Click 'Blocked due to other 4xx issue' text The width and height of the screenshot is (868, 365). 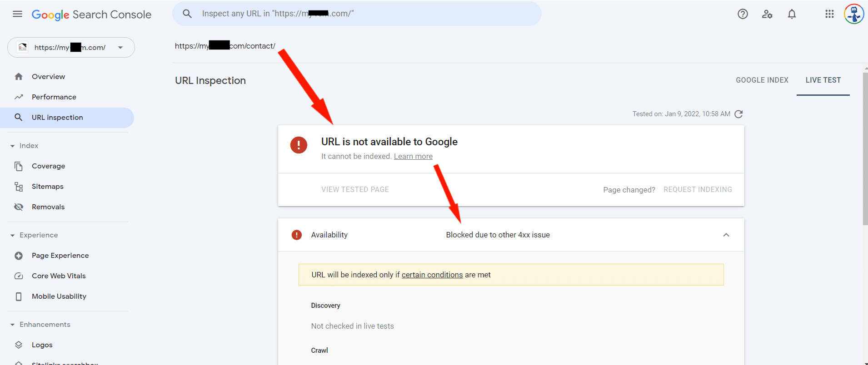[498, 235]
